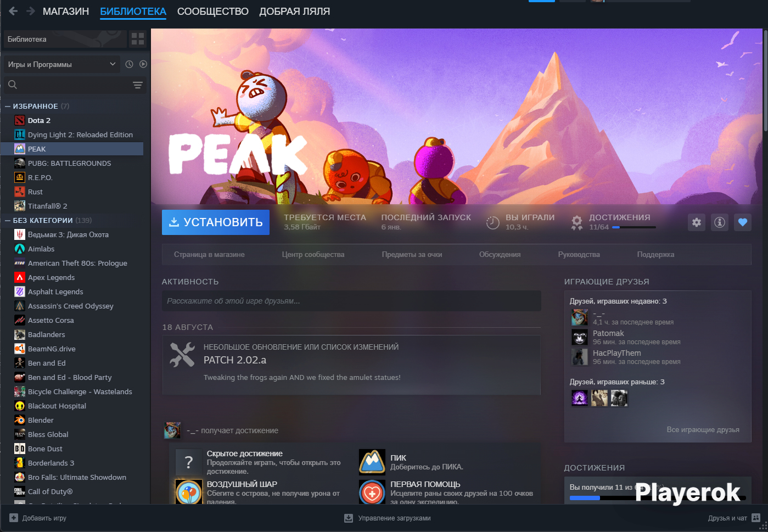Viewport: 768px width, 532px height.
Task: Show PEAK game info panel icon
Action: coord(720,222)
